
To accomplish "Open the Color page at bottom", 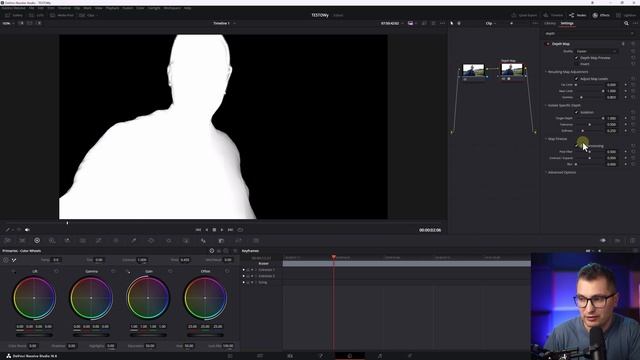I will [x=350, y=356].
